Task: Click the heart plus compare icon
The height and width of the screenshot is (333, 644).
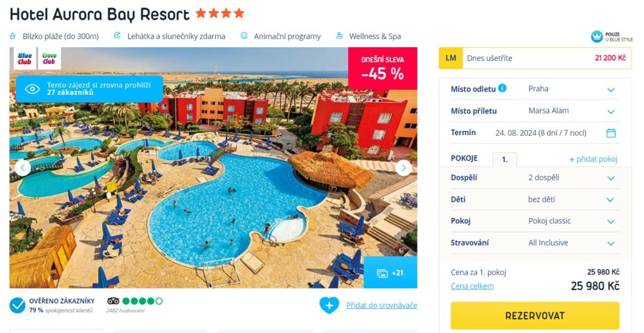Action: (x=330, y=305)
